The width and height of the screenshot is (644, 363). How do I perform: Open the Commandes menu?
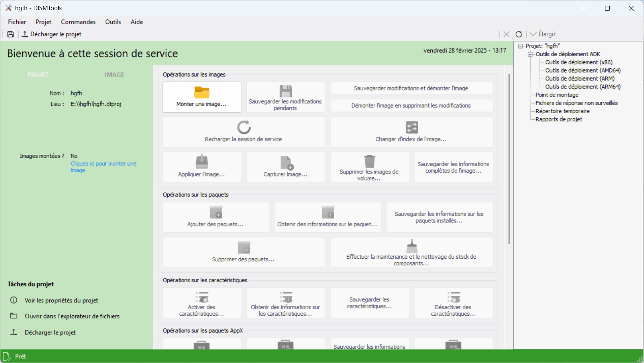tap(78, 22)
